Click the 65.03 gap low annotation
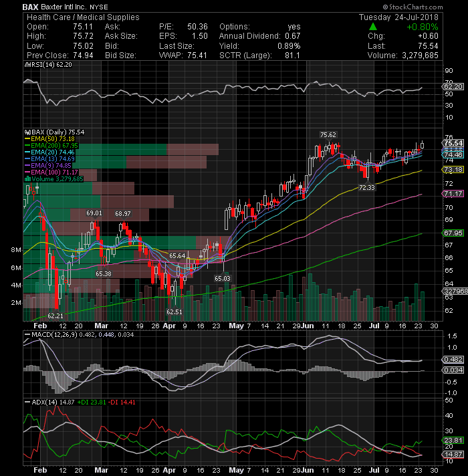468x476 pixels. pos(222,278)
